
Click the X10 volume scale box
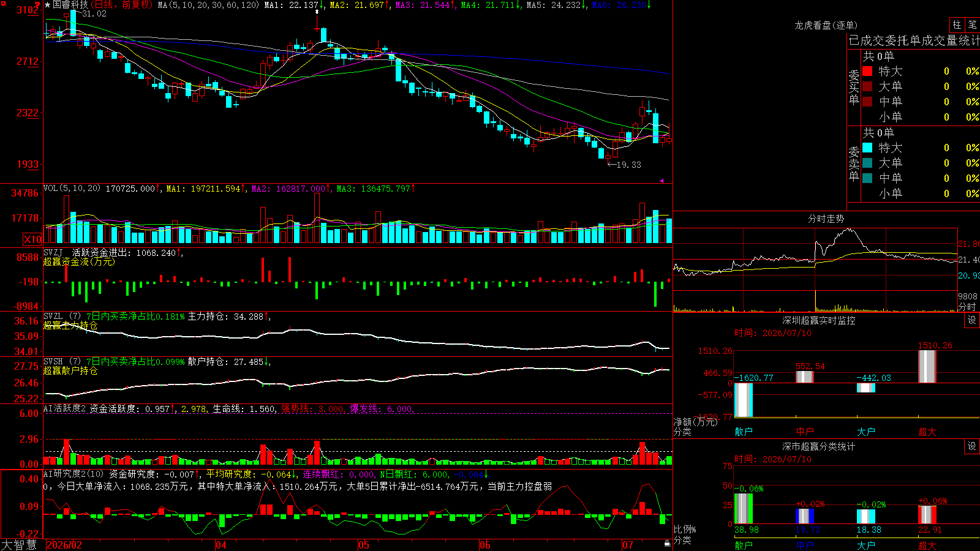[33, 239]
